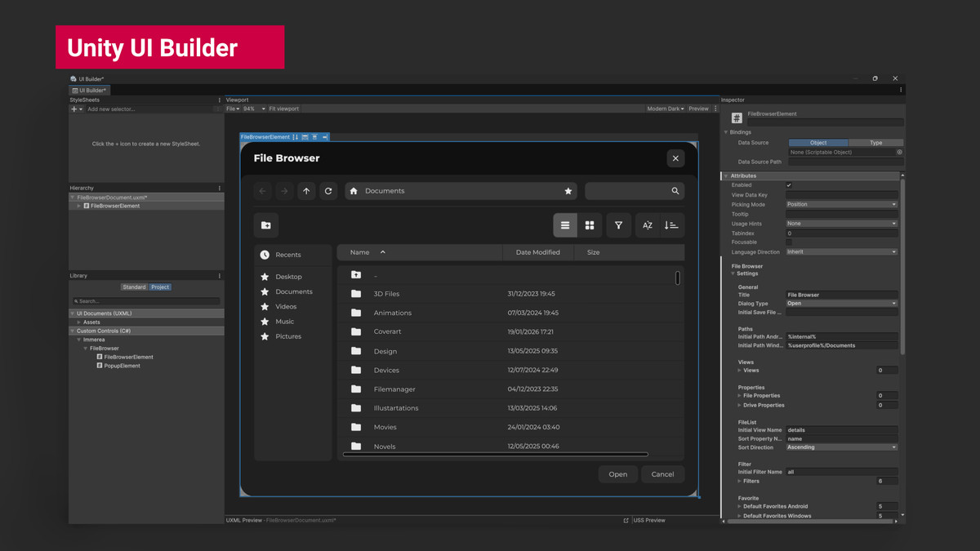Open the Picking Mode dropdown
Image resolution: width=980 pixels, height=551 pixels.
[x=842, y=204]
